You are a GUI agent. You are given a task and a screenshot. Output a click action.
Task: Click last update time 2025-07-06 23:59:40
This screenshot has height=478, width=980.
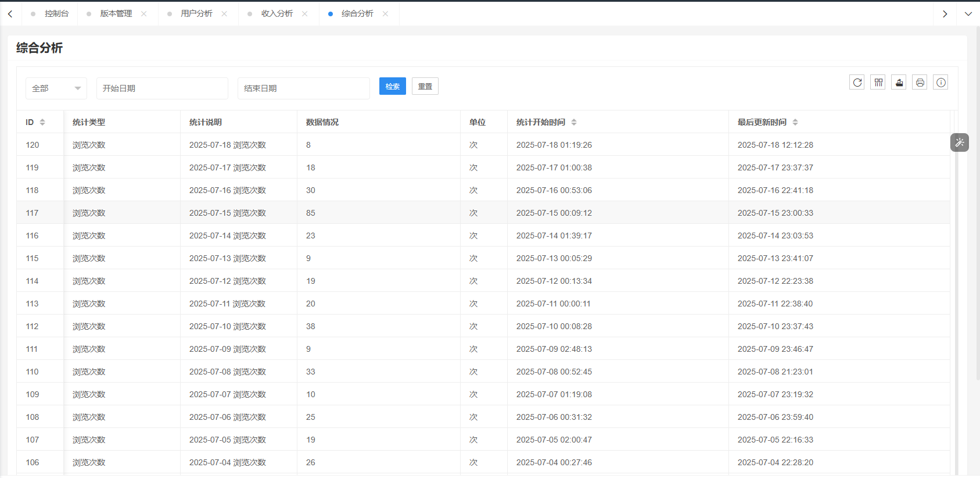(x=776, y=417)
